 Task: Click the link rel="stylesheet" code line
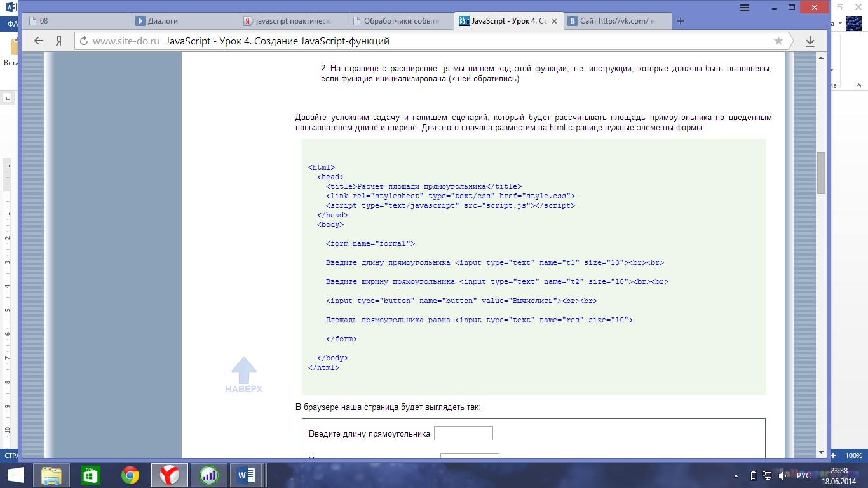(451, 196)
